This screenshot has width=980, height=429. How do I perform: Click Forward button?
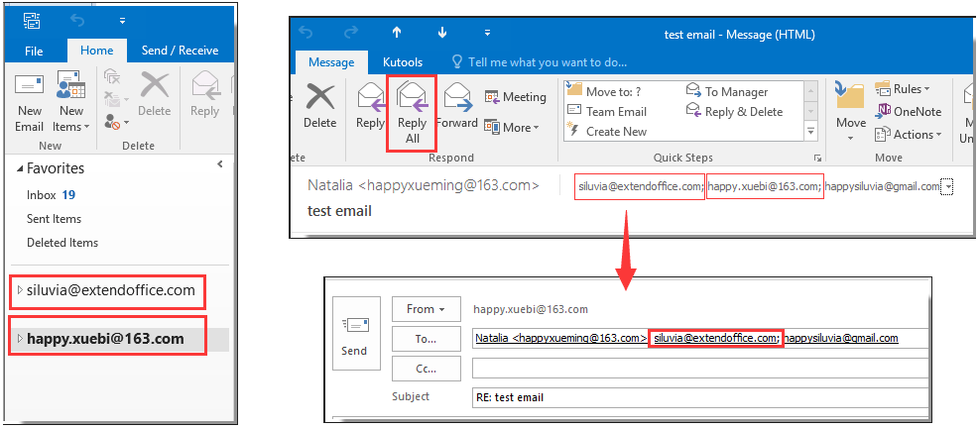click(x=457, y=106)
